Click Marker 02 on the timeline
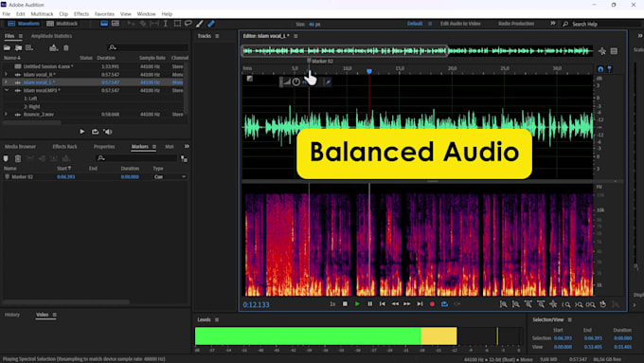644x363 pixels. click(320, 61)
